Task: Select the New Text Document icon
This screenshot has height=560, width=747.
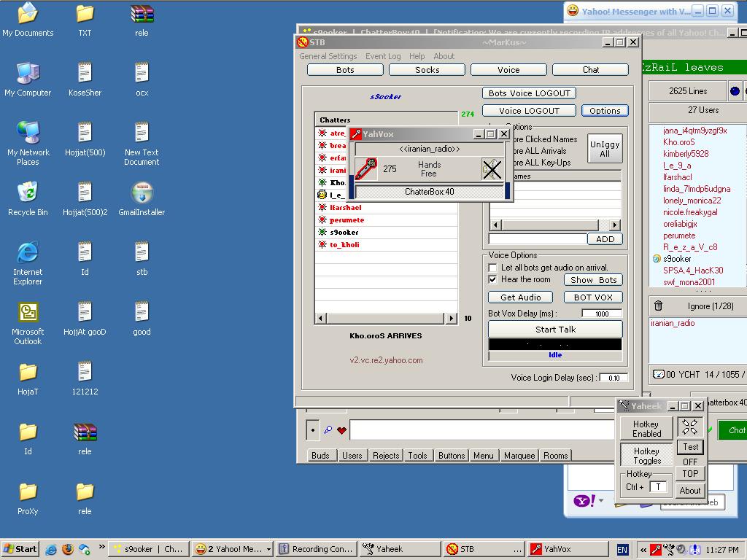Action: tap(142, 144)
